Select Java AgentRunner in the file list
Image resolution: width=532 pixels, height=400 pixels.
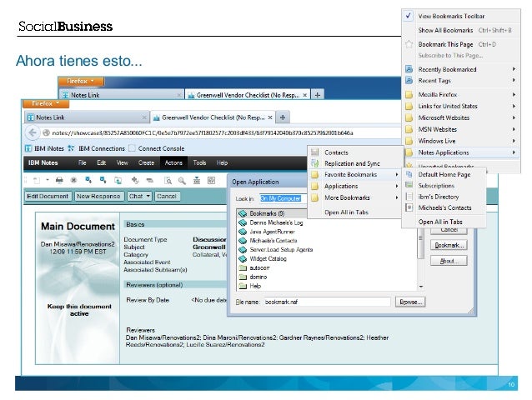(x=272, y=232)
